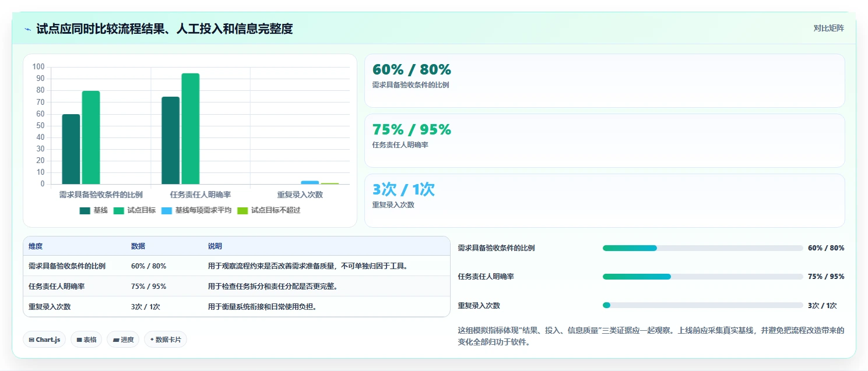
Task: Click the 3次 / 1次 value beside progress bar
Action: click(x=823, y=305)
